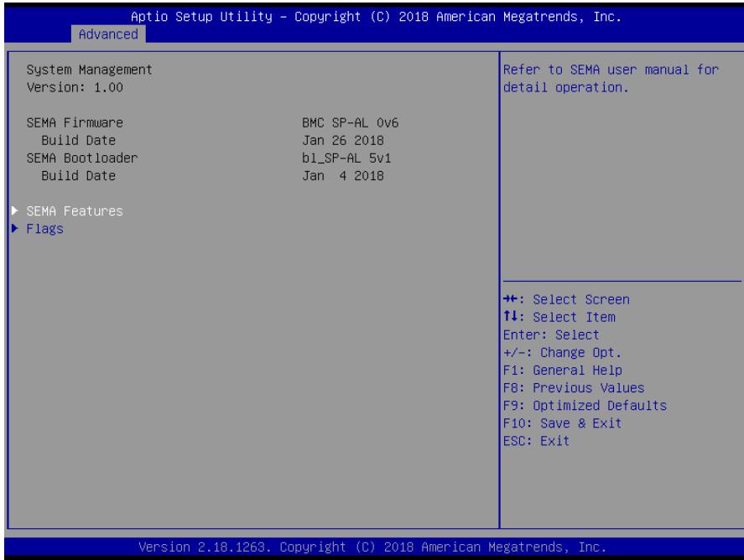The height and width of the screenshot is (560, 744).
Task: Click the Jan 4 2018 build date
Action: pos(343,175)
